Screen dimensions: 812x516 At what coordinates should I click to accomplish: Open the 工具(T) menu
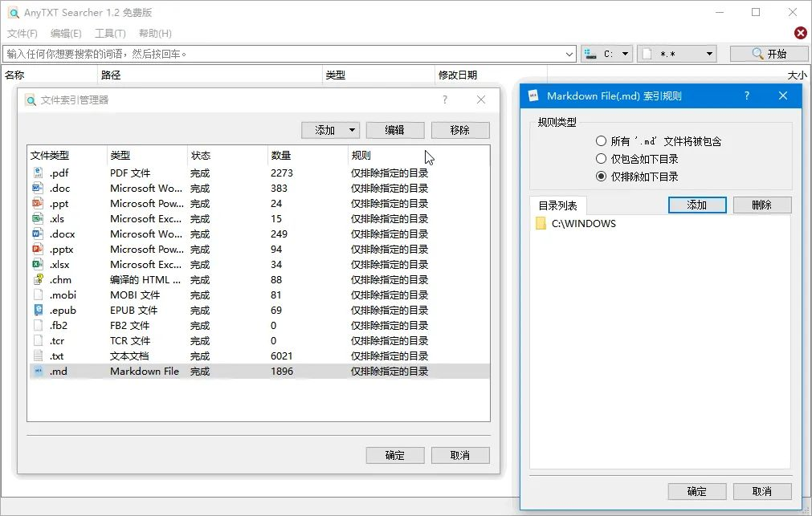(110, 34)
